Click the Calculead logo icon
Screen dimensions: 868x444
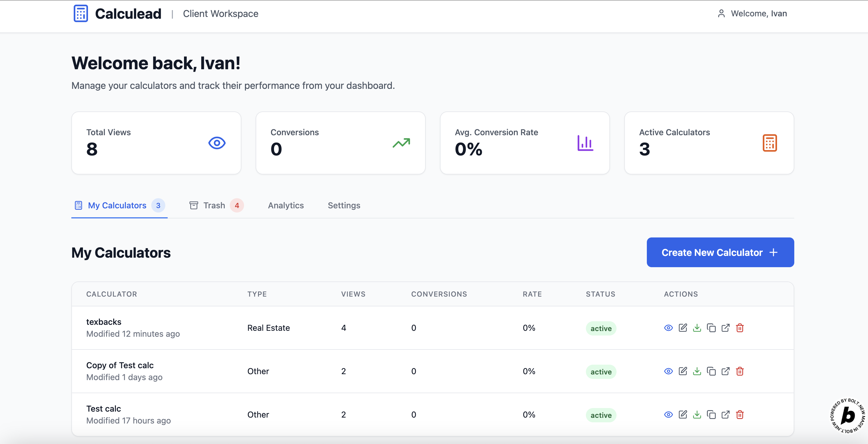click(x=81, y=13)
